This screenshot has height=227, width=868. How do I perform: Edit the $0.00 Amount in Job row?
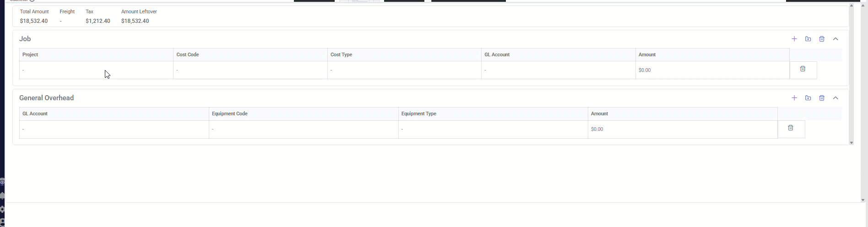pos(712,70)
